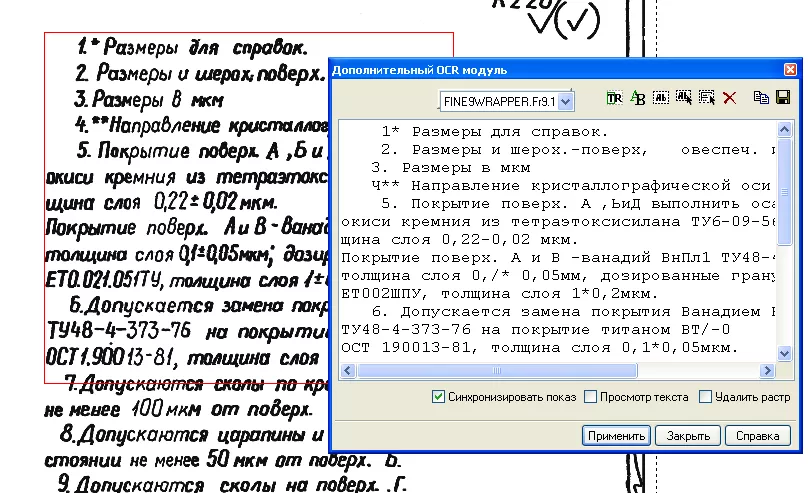Uncheck the Синхронизировать показ checkbox
810x493 pixels.
coord(438,397)
